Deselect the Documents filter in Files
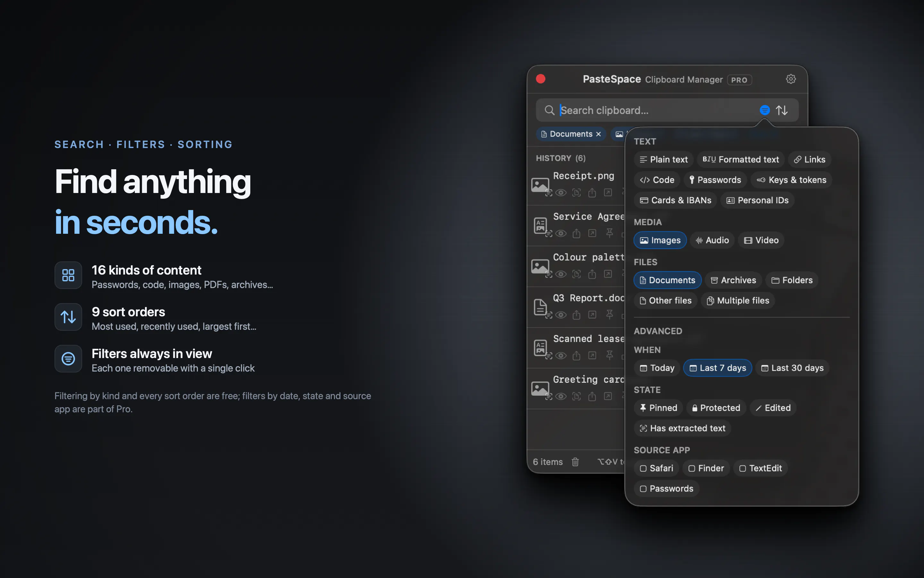 667,280
